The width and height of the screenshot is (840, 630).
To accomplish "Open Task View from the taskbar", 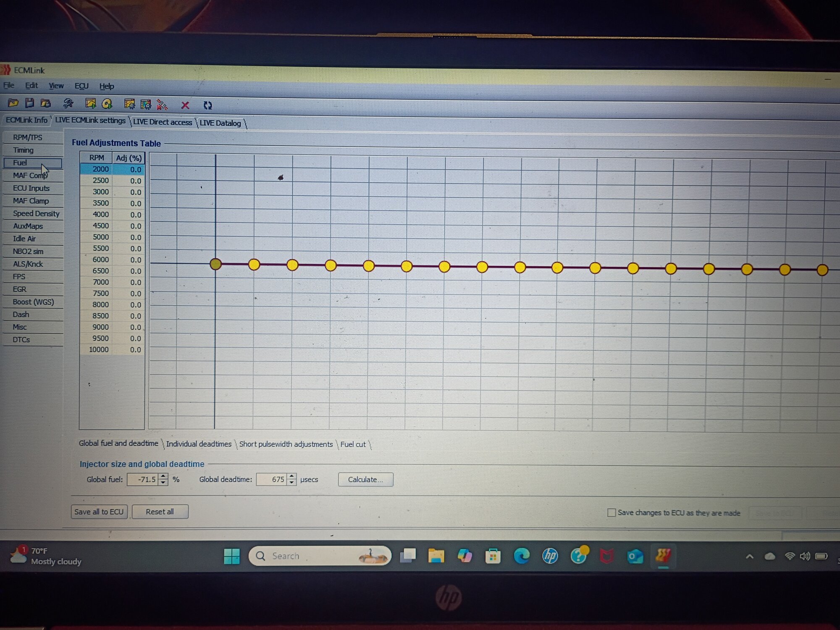I will (407, 556).
